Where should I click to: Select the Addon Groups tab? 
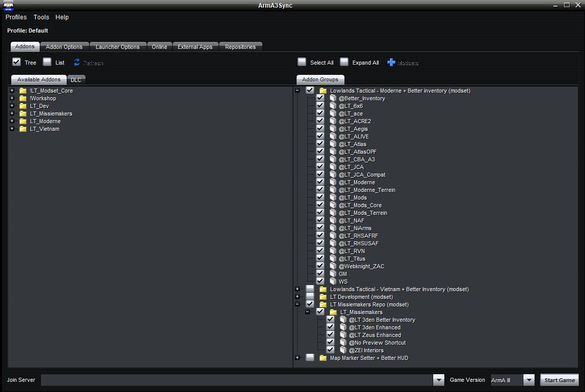click(x=320, y=79)
